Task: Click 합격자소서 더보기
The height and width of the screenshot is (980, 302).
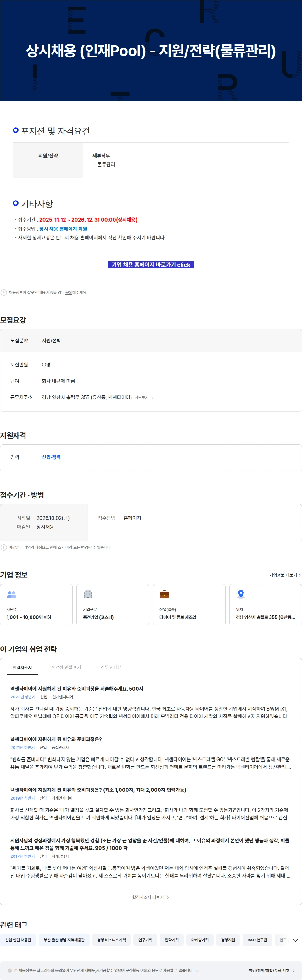Action: [150, 897]
